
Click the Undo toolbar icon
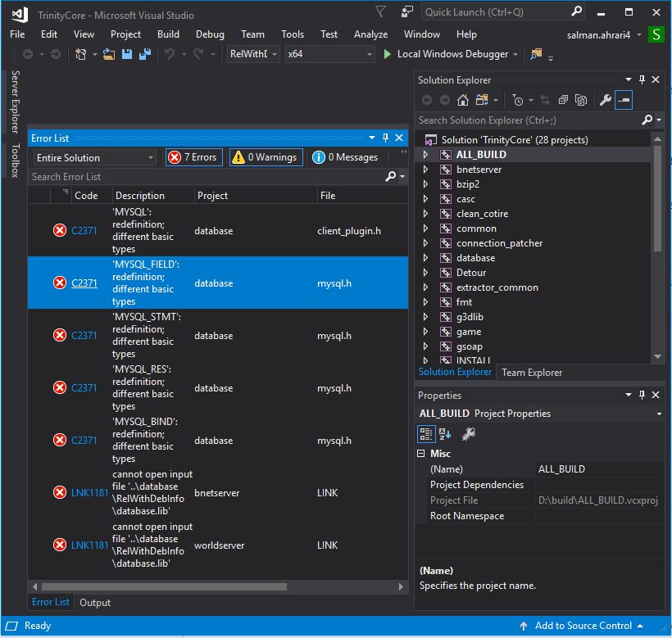[170, 54]
